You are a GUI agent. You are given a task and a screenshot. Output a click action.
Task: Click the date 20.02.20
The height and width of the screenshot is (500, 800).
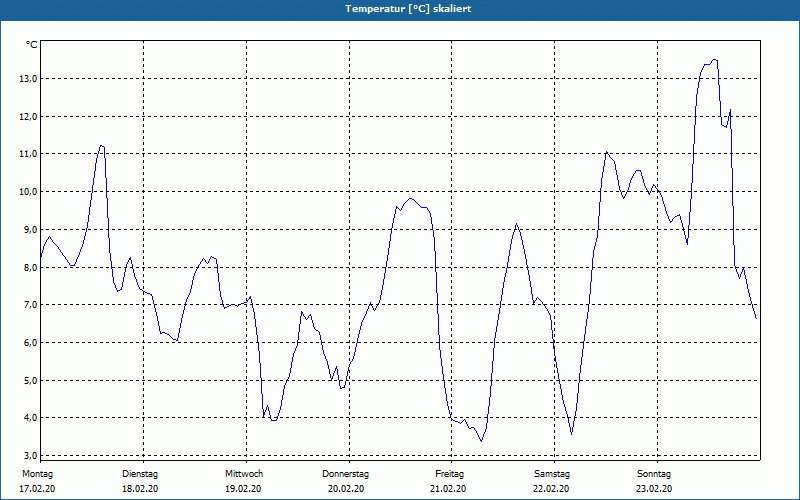(x=346, y=489)
